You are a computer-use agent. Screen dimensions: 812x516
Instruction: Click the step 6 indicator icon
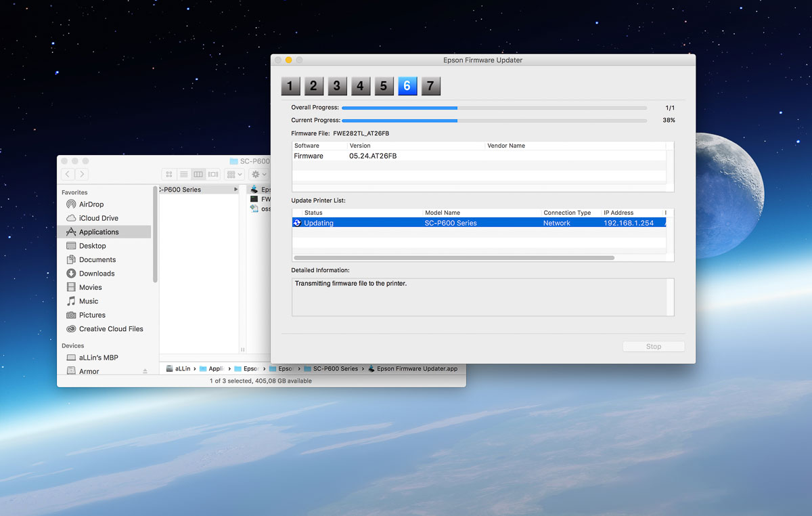[x=407, y=86]
